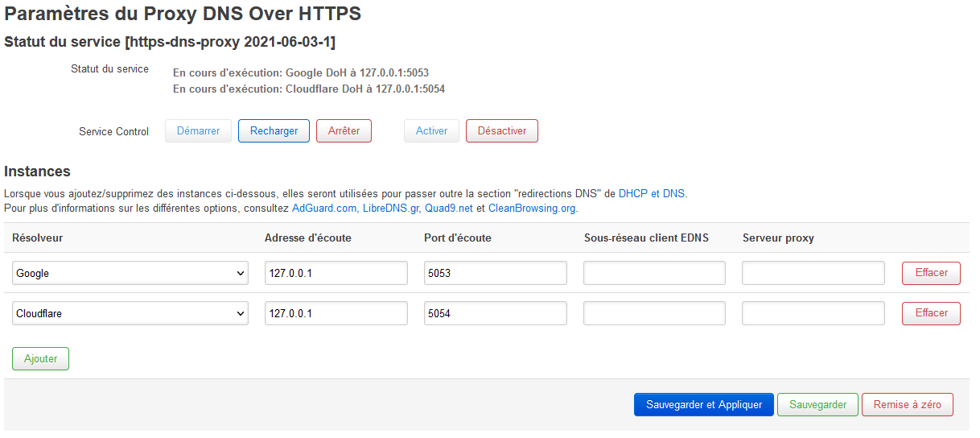Reset changes with Remise à zéro
This screenshot has width=980, height=438.
907,405
